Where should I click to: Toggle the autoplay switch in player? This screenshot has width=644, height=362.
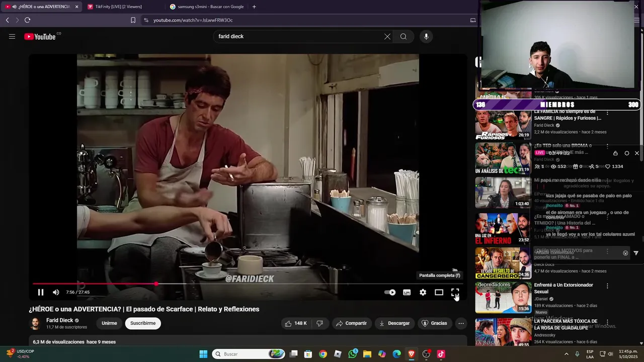pyautogui.click(x=390, y=292)
